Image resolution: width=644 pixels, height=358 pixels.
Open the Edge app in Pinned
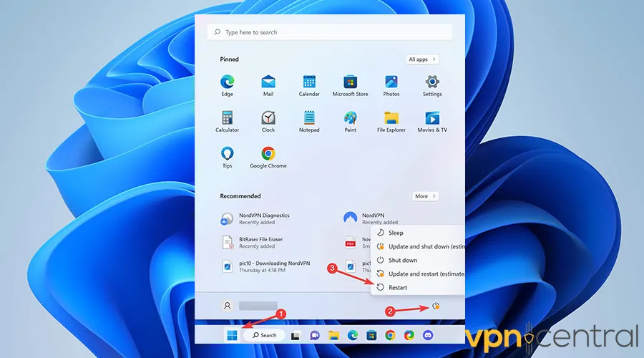click(x=227, y=85)
